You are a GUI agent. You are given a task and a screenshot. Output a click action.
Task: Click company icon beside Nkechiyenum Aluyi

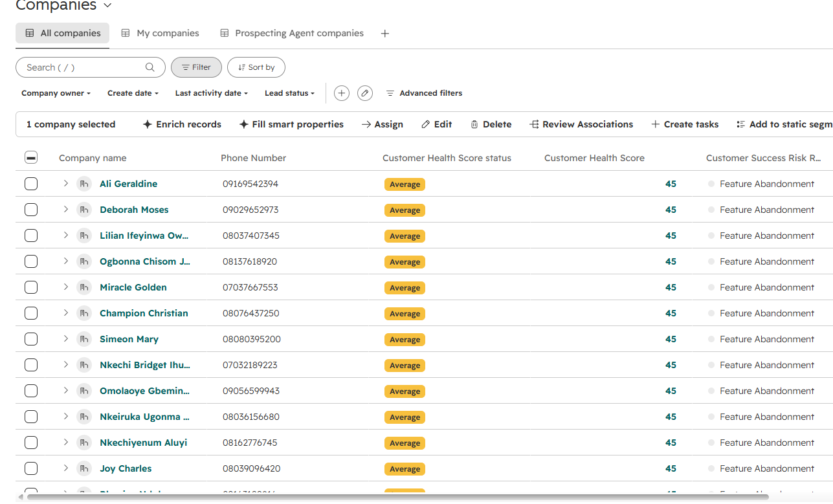[x=83, y=443]
